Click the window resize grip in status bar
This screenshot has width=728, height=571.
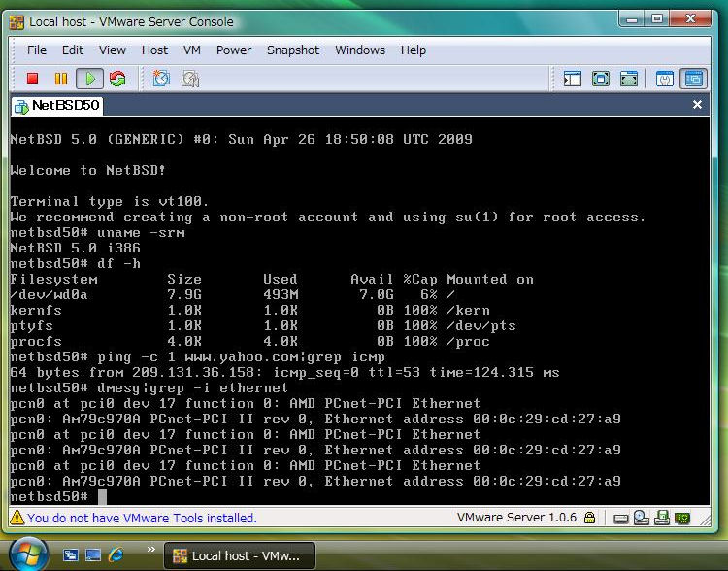click(x=706, y=520)
